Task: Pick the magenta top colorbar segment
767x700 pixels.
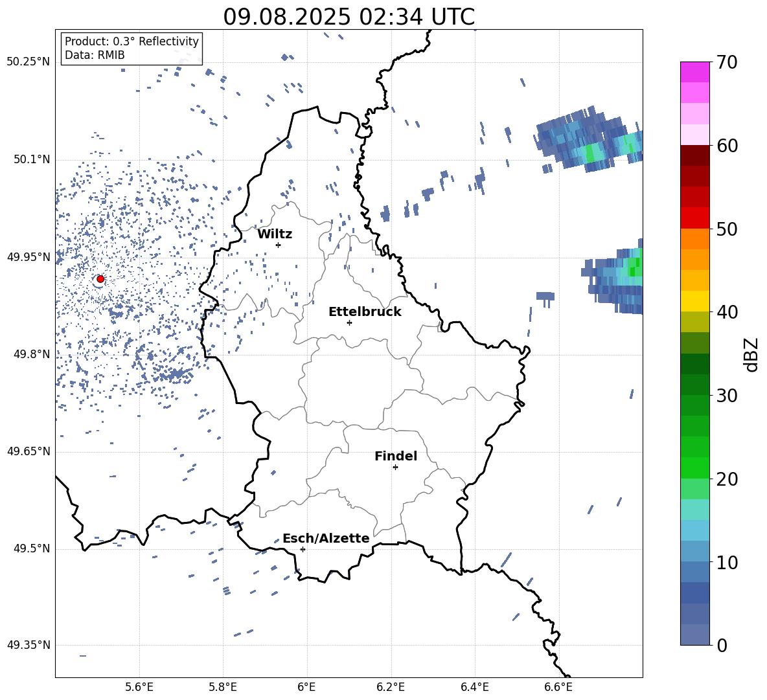Action: [x=694, y=72]
